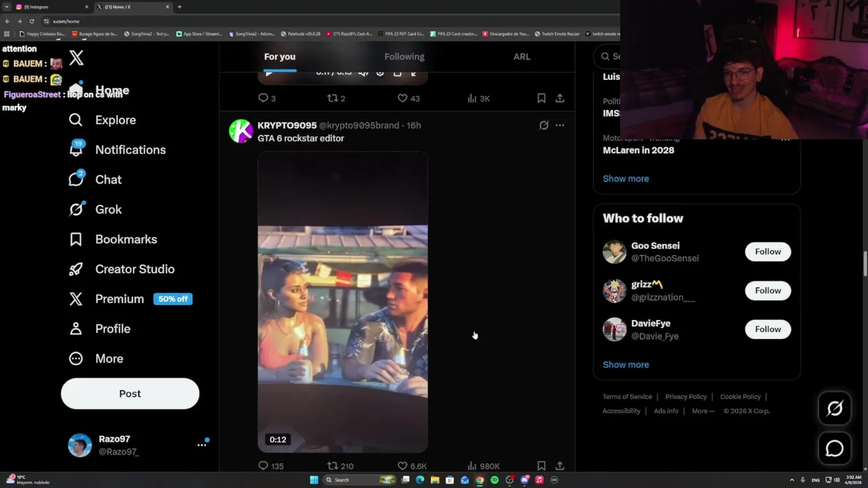View analytics of the 980K views post
The width and height of the screenshot is (868, 488).
pyautogui.click(x=484, y=466)
